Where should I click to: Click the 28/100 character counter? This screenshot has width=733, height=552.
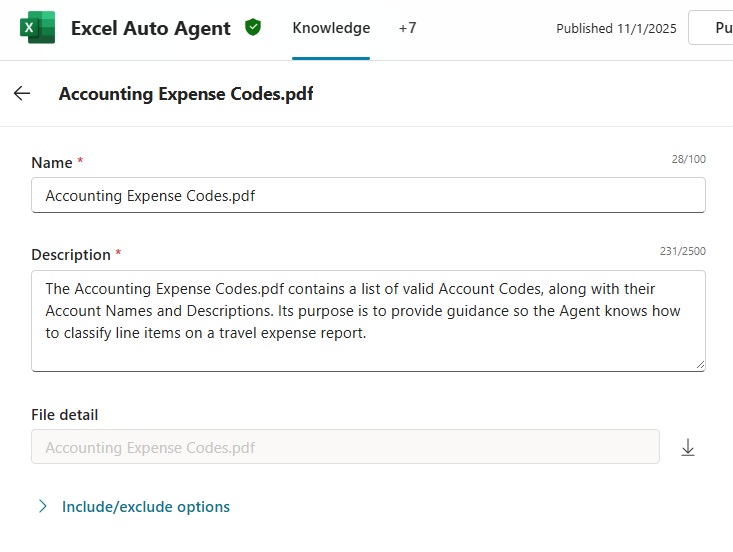tap(688, 159)
